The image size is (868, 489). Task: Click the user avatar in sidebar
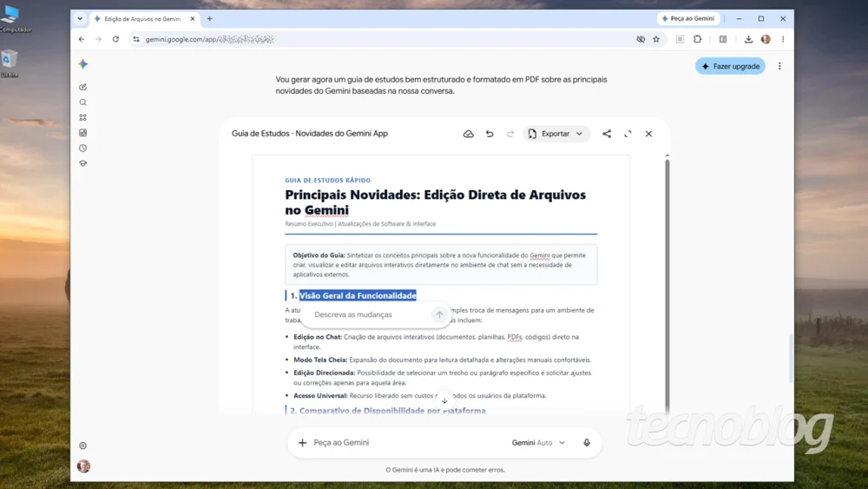click(x=83, y=466)
